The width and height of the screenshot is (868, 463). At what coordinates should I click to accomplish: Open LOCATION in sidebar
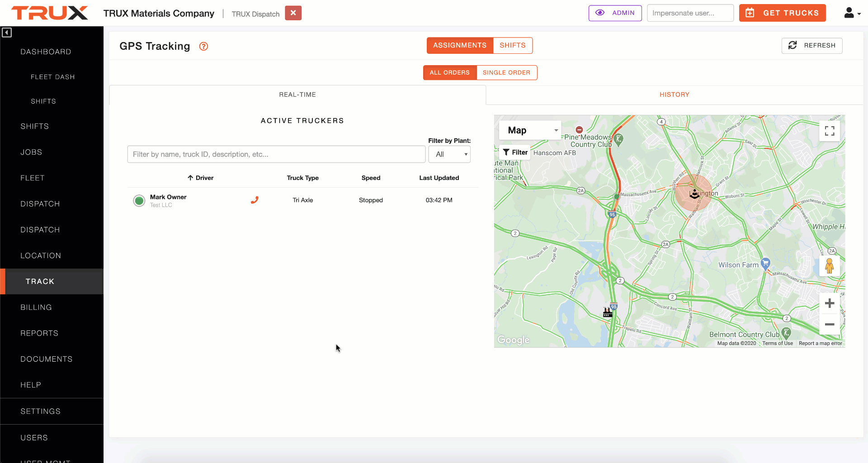(41, 255)
